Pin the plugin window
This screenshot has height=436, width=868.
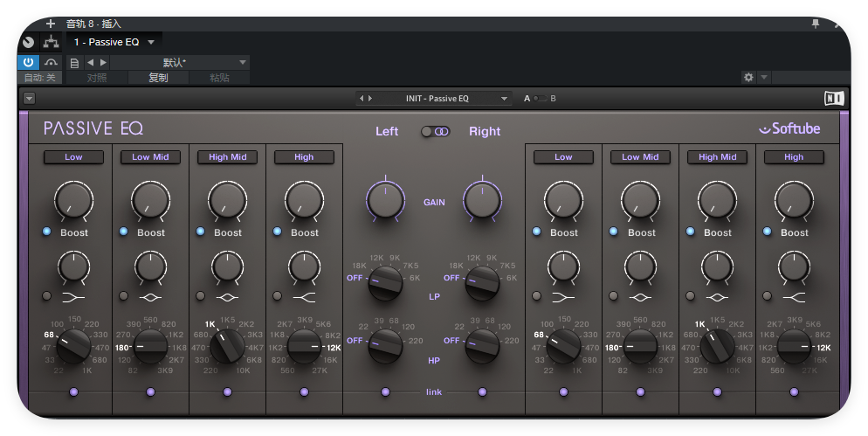815,24
